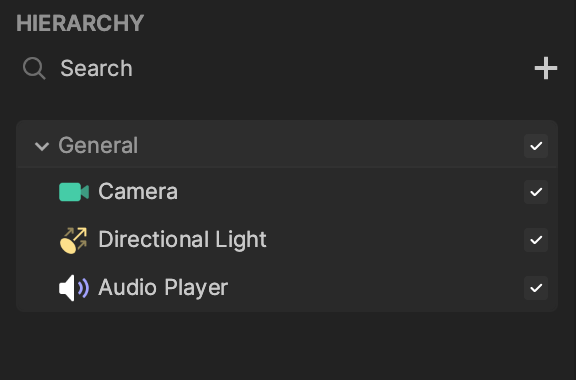Click blank space in Directional Light row
Viewport: 576px width, 380px height.
(393, 240)
